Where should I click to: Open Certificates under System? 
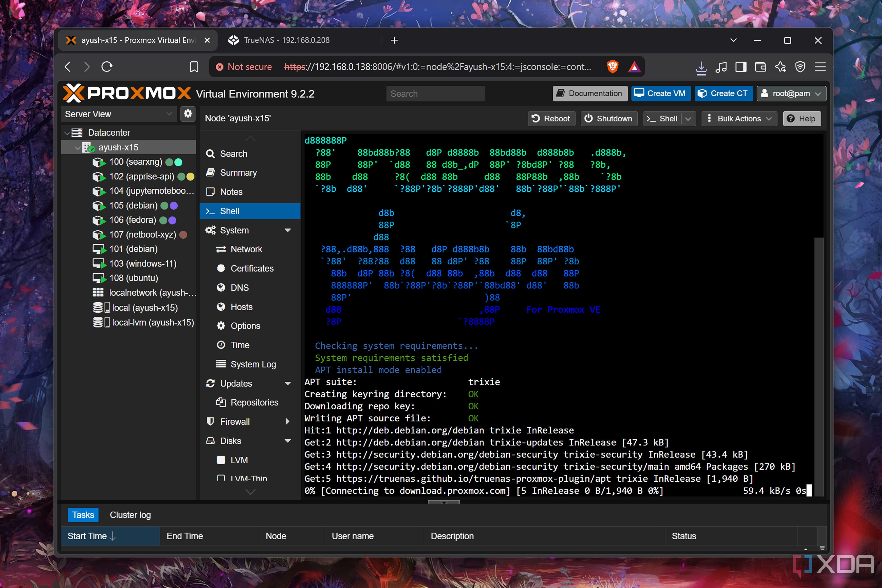250,268
